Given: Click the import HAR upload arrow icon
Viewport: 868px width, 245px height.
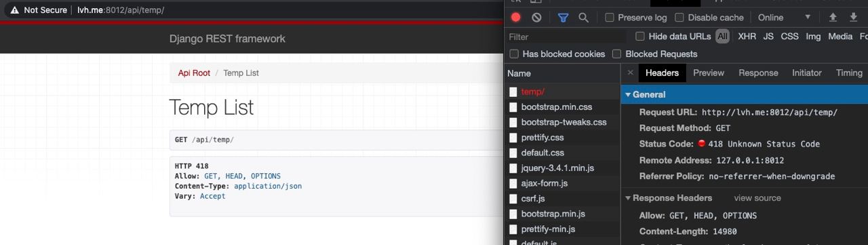Looking at the screenshot, I should [833, 18].
